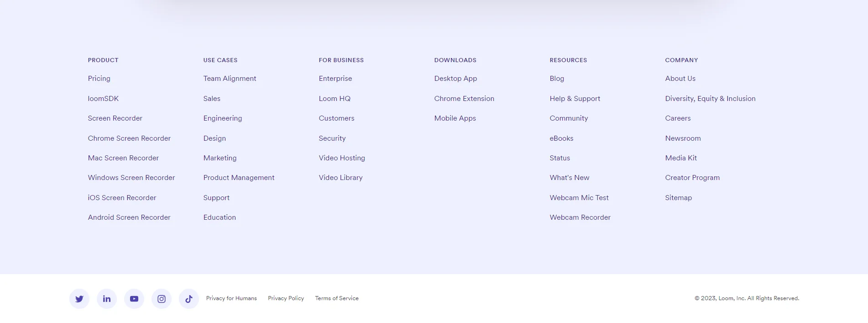
Task: Go to Loom HQ page
Action: [335, 99]
